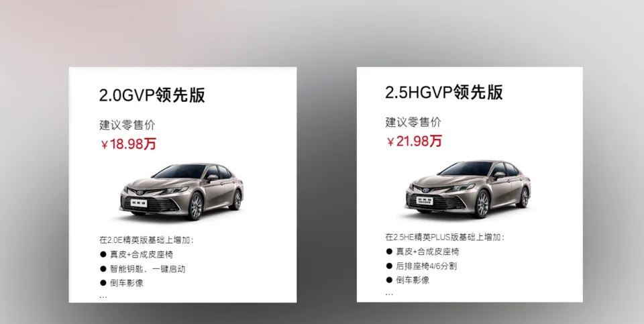Click the 在2.0E精英版基础上增加 heading
The image size is (644, 324).
tap(146, 240)
